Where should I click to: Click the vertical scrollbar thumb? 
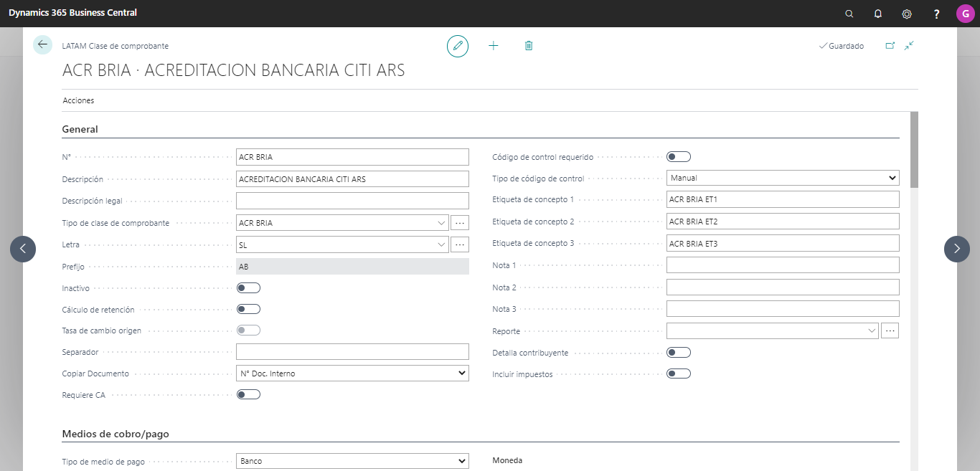click(914, 149)
